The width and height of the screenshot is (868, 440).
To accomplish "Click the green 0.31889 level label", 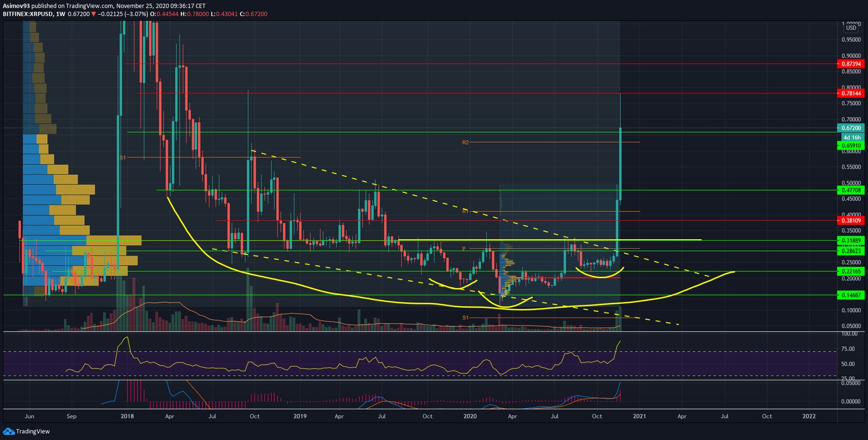I will (x=851, y=240).
